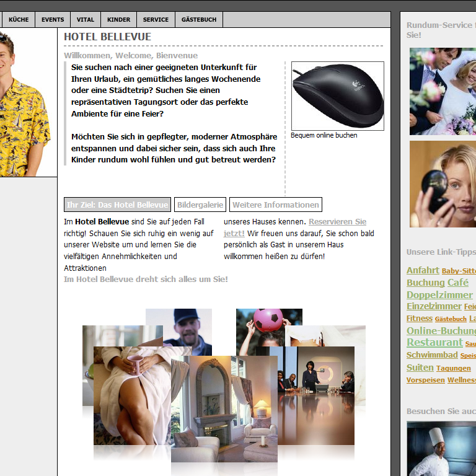
Task: Click the 'HOTEL BELLEVUE' heading
Action: point(107,37)
